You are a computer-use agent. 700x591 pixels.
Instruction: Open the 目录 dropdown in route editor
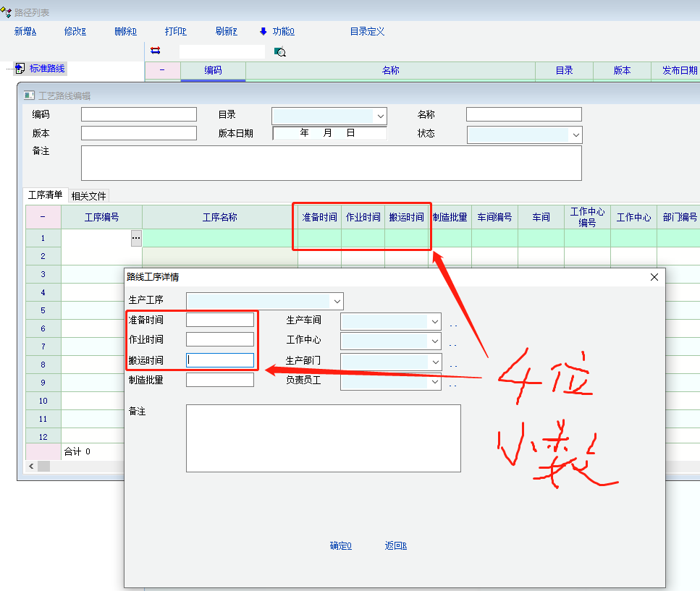380,116
